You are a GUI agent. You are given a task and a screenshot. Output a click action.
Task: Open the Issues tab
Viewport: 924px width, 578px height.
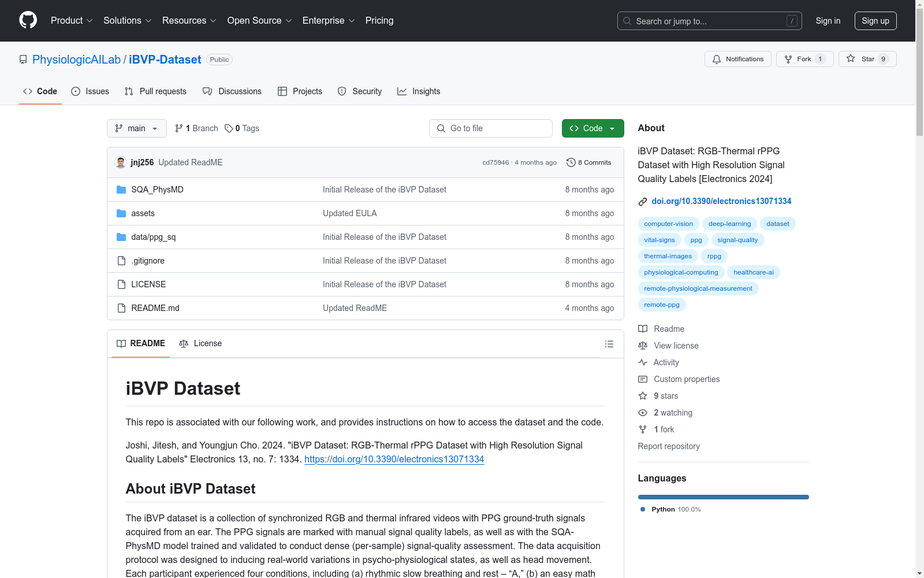click(x=90, y=91)
